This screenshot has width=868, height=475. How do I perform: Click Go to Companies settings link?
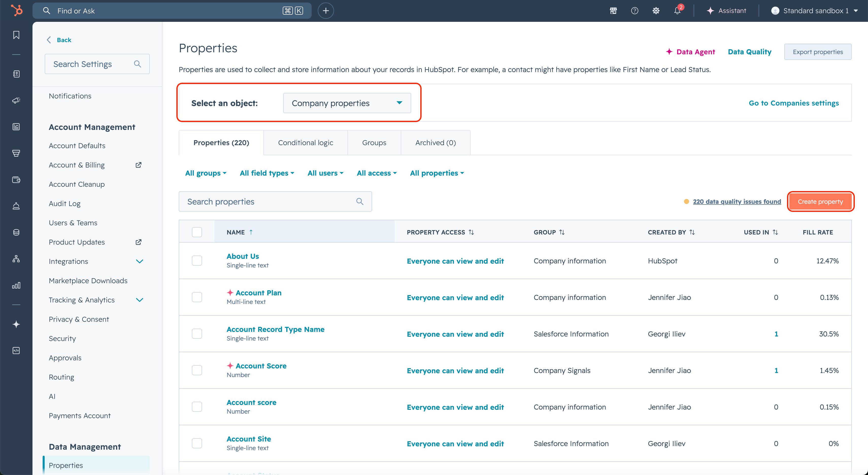[794, 103]
